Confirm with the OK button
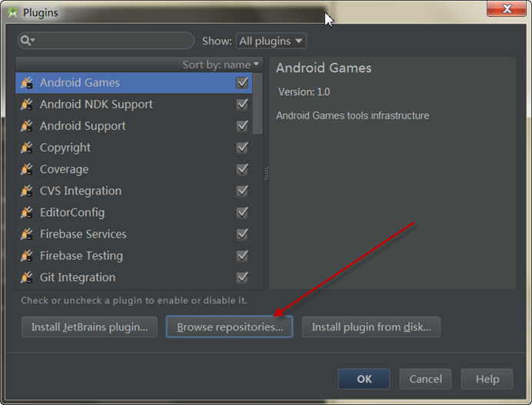 364,379
